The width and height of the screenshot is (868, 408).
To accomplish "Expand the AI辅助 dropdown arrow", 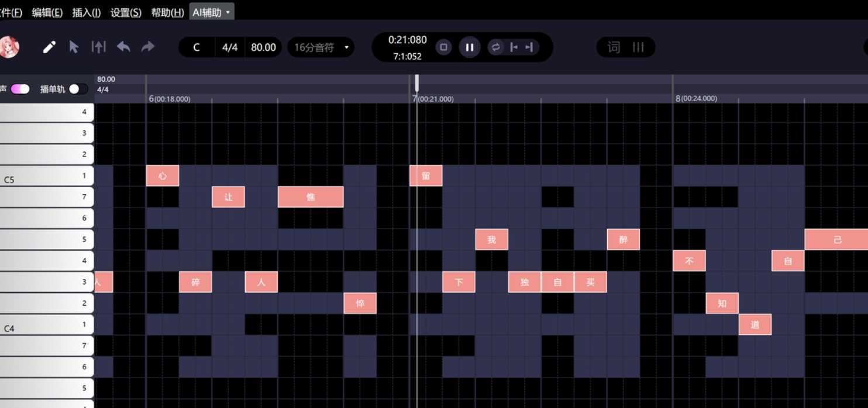I will click(x=228, y=12).
